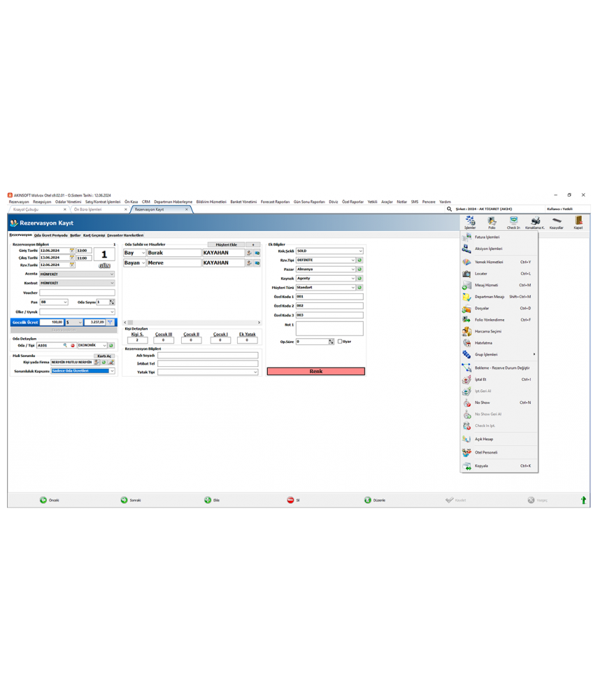Click the Check In toolbar icon
The height and width of the screenshot is (700, 598).
(513, 222)
